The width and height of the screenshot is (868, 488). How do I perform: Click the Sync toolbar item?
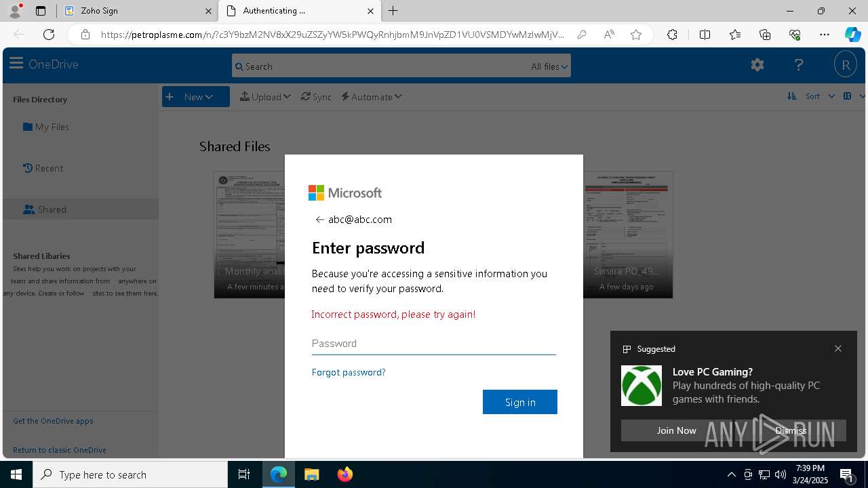[x=316, y=97]
